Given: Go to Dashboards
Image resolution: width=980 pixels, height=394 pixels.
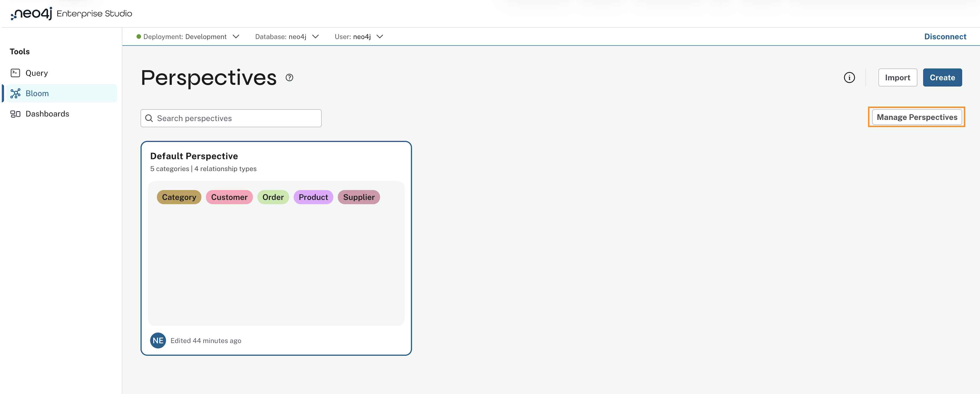Looking at the screenshot, I should (62, 114).
